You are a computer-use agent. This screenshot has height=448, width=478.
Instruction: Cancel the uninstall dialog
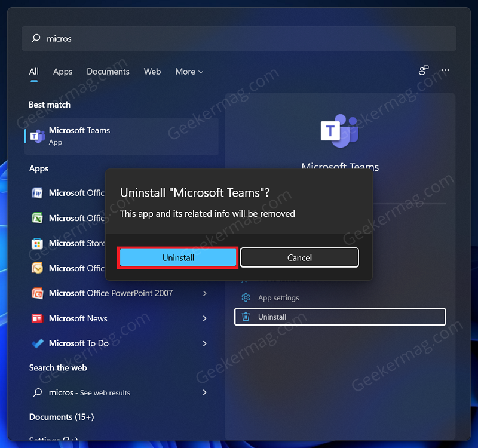pyautogui.click(x=299, y=258)
